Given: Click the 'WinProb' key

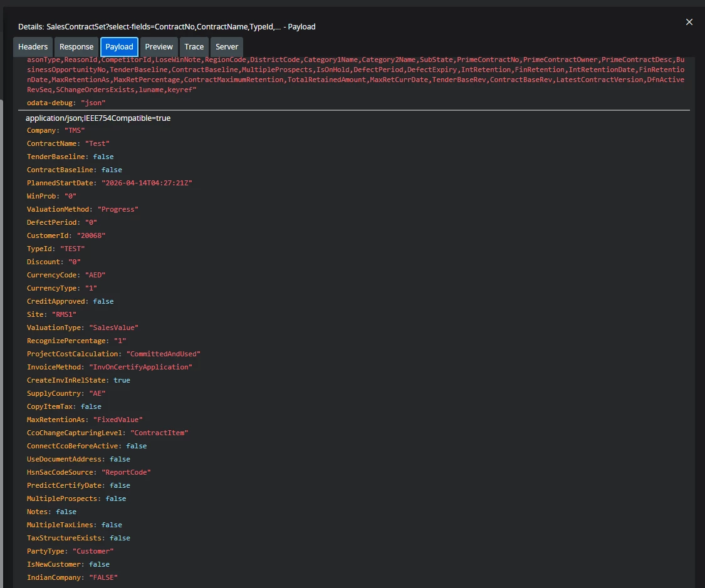Looking at the screenshot, I should [x=41, y=196].
